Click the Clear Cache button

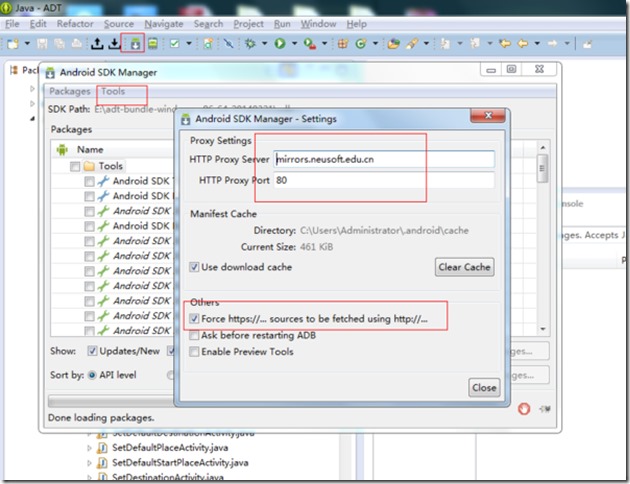(x=464, y=267)
